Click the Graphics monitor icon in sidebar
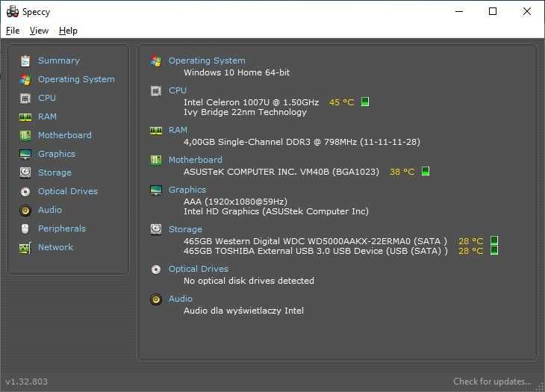Viewport: 545px width, 392px height. tap(25, 154)
